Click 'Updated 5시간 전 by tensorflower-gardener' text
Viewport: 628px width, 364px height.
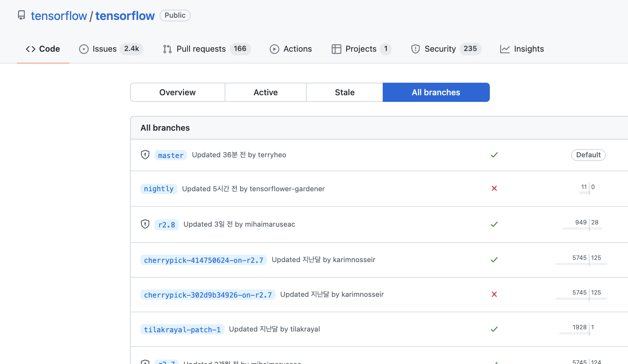253,189
